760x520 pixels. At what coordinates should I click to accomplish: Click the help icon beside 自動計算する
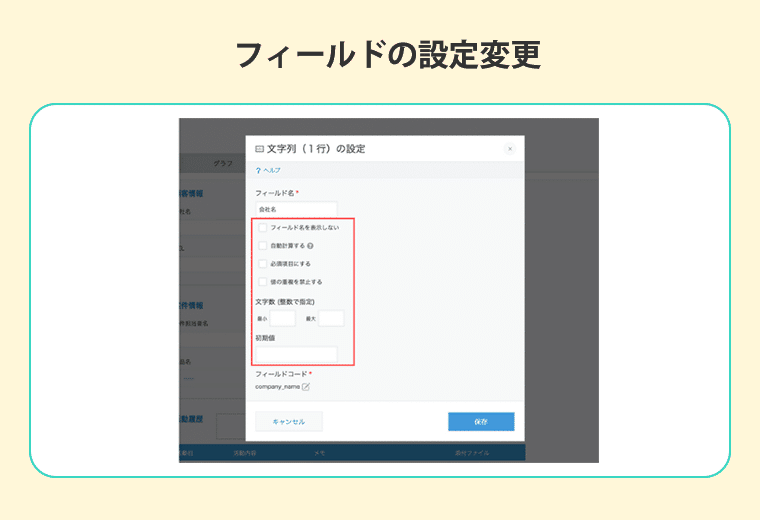click(310, 246)
